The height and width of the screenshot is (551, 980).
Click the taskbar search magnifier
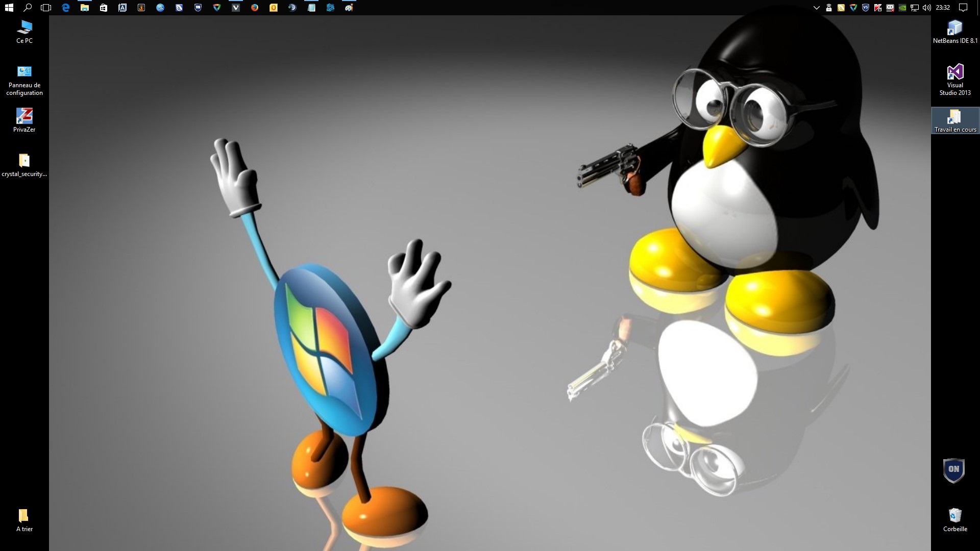point(28,8)
